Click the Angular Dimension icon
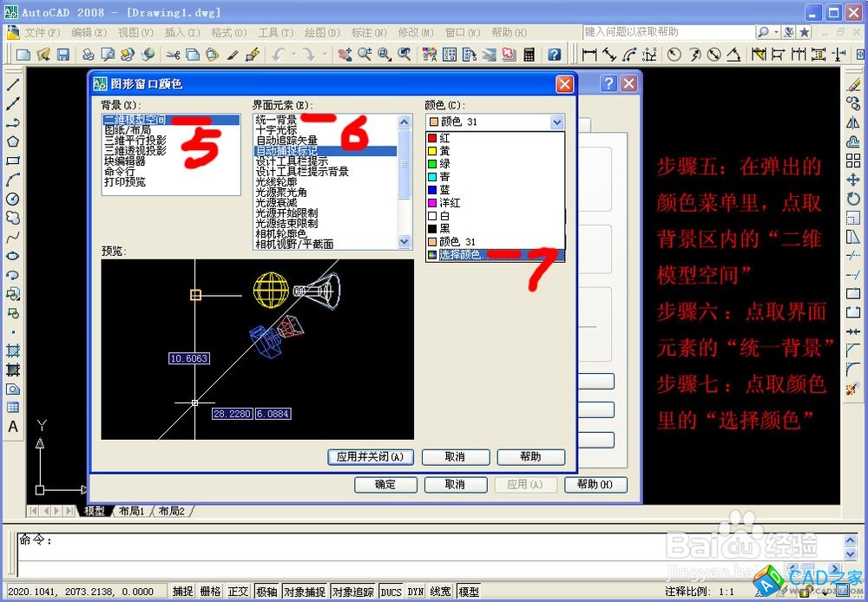868x602 pixels. tap(733, 55)
